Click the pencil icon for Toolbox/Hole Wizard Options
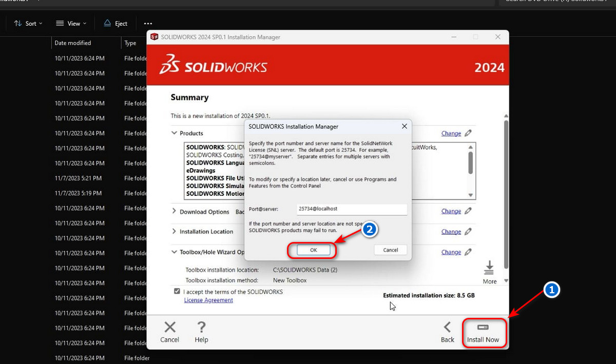Image resolution: width=616 pixels, height=364 pixels. [468, 252]
